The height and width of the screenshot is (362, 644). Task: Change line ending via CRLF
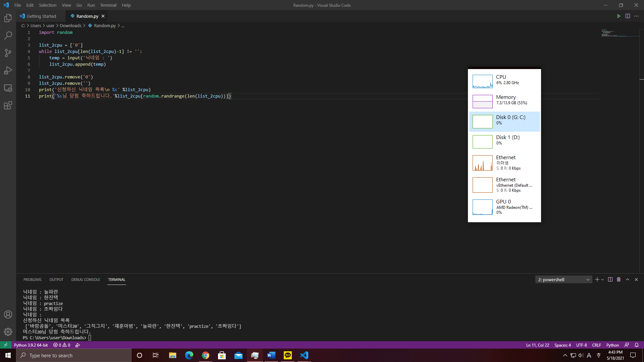tap(596, 345)
